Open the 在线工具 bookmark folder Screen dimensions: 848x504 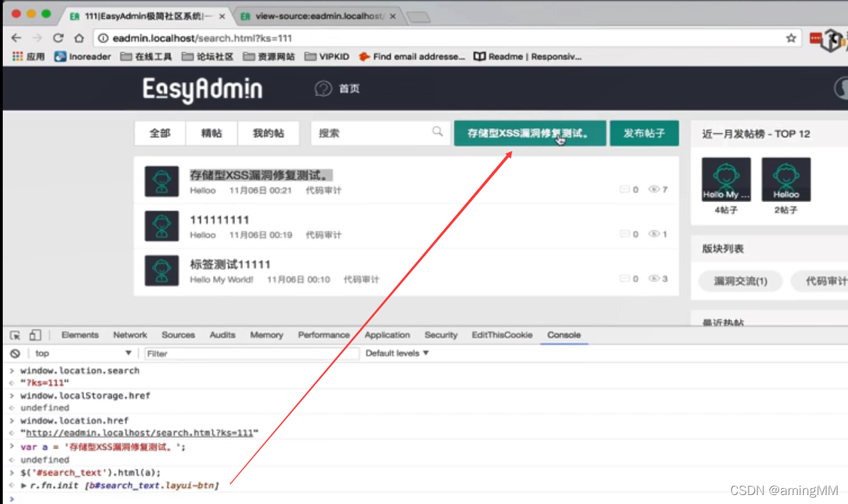point(145,57)
